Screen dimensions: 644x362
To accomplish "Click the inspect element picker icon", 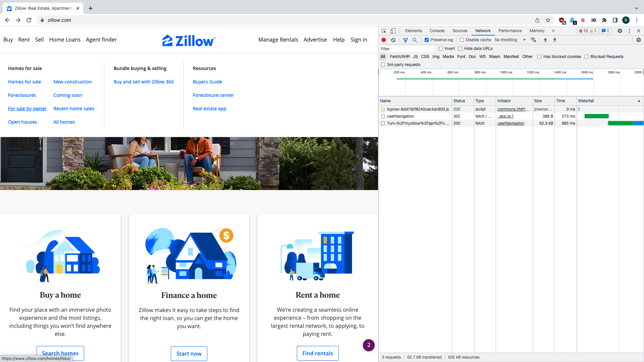I will [x=384, y=31].
